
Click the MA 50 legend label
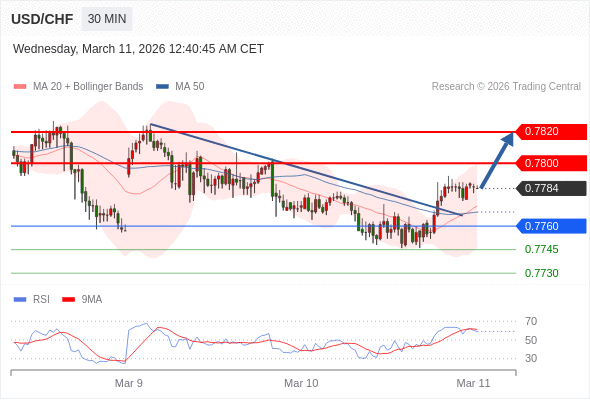(190, 87)
